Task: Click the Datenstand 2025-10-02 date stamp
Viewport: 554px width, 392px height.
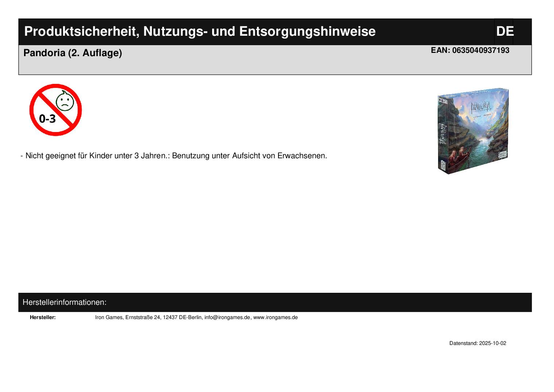Action: (x=477, y=344)
